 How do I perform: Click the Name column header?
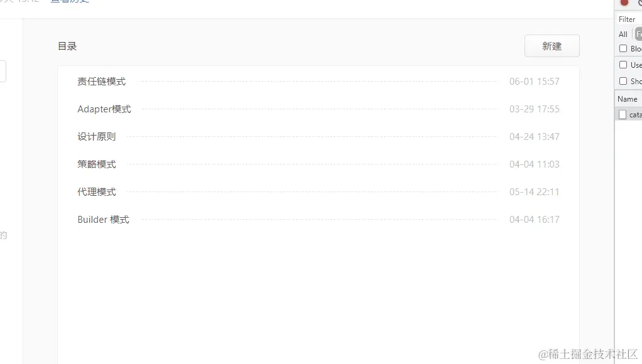tap(628, 99)
